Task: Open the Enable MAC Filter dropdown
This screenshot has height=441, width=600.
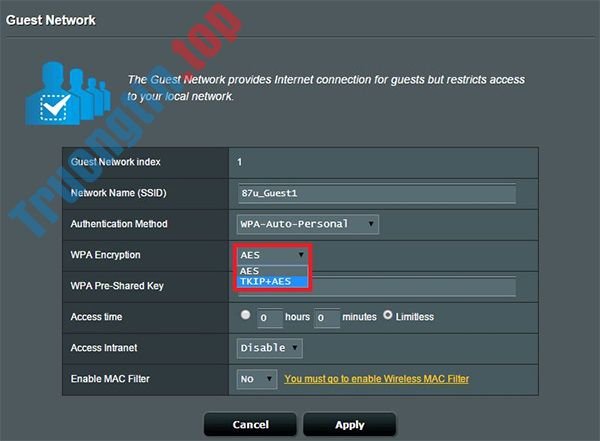Action: pos(257,379)
